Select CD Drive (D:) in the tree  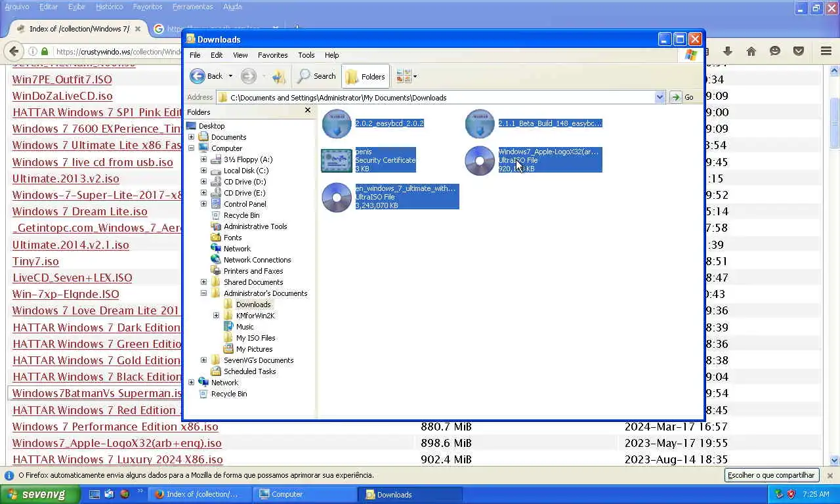click(244, 182)
